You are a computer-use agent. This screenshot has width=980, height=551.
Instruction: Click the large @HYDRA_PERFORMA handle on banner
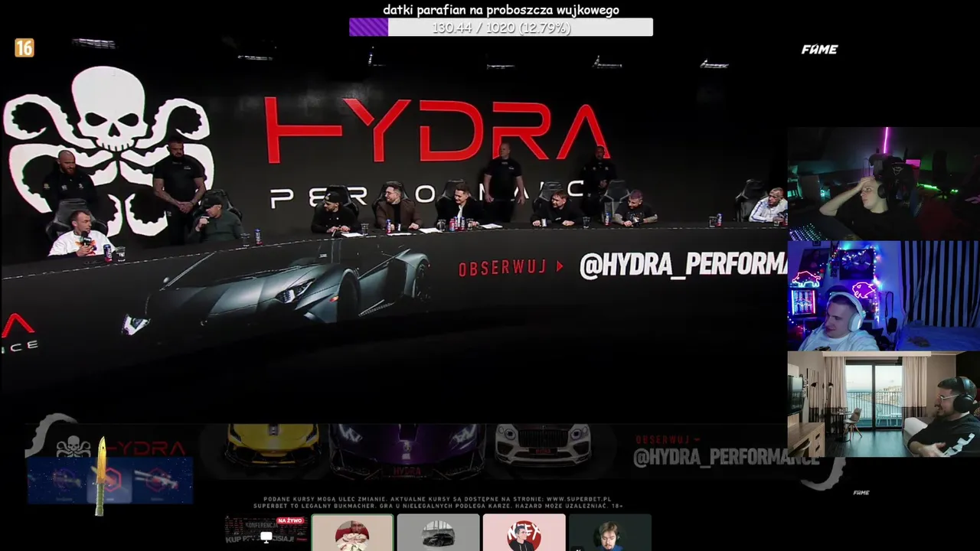683,265
